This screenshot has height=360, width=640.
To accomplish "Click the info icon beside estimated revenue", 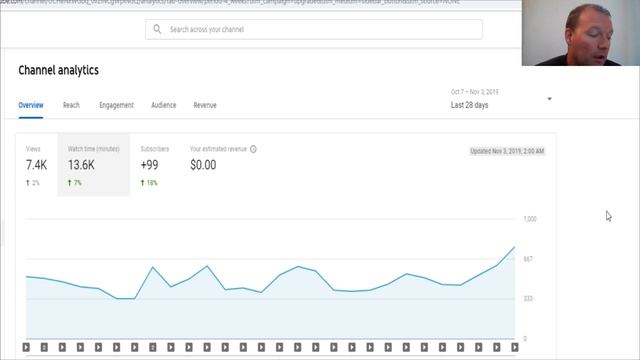I will (253, 149).
